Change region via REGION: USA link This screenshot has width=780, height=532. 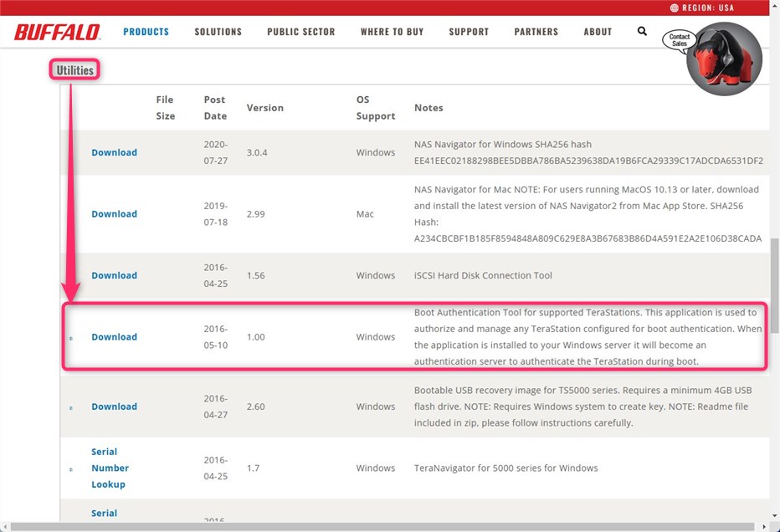[702, 8]
